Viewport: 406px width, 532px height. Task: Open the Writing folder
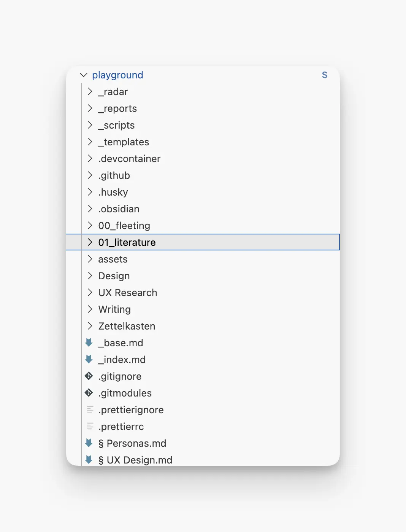(x=203, y=309)
